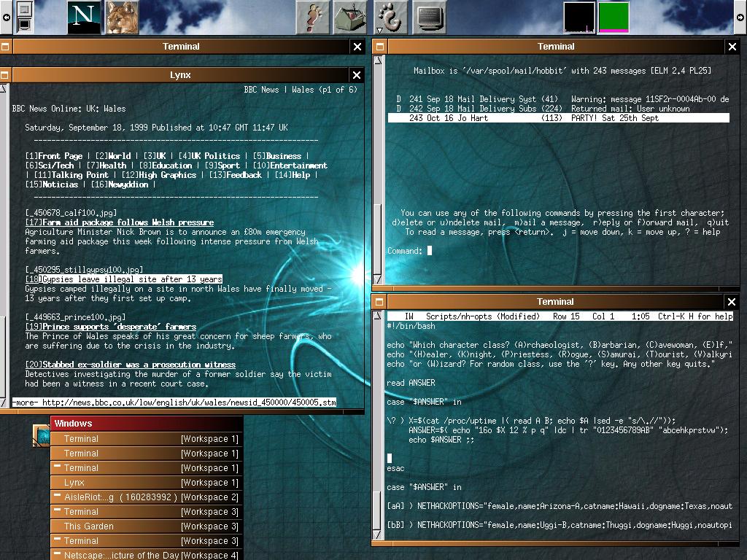Launch Netscape from the panel icon
The image size is (747, 560).
(85, 17)
